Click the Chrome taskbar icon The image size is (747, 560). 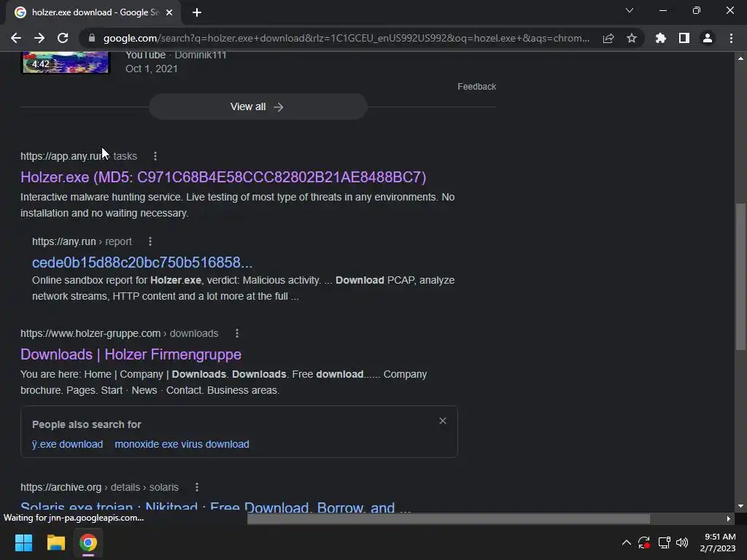[x=88, y=542]
